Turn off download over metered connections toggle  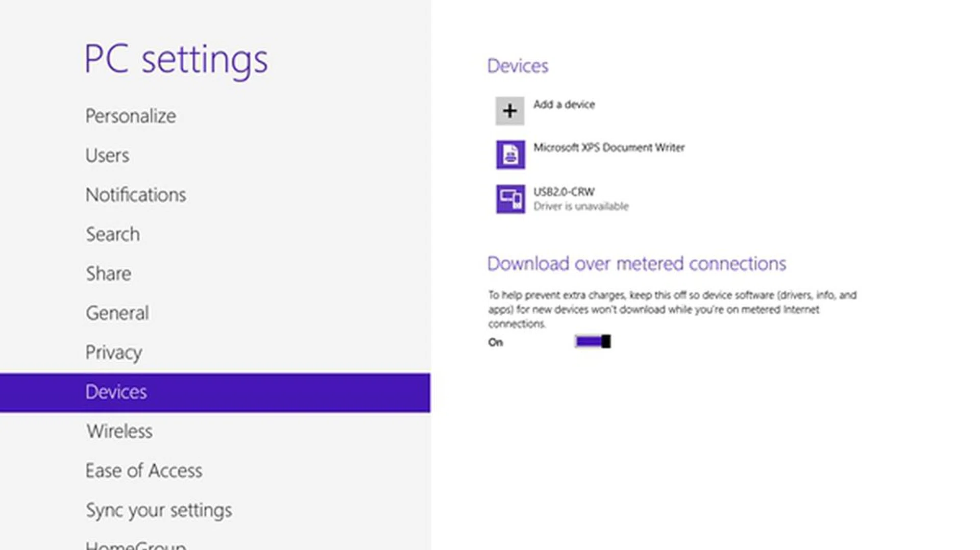tap(593, 341)
